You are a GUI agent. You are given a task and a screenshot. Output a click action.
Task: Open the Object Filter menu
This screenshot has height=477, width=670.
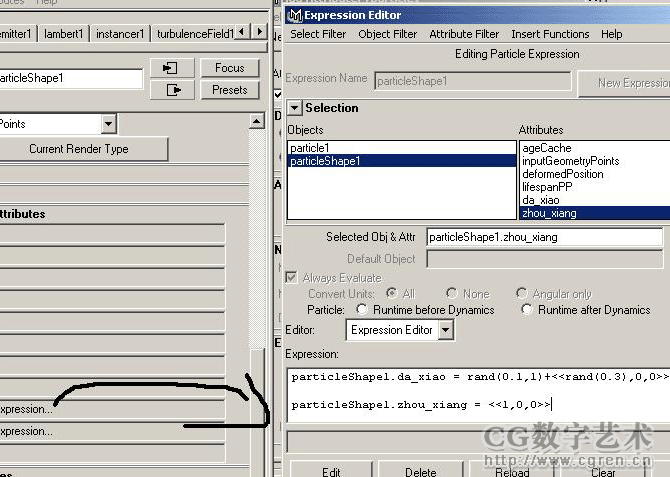388,34
